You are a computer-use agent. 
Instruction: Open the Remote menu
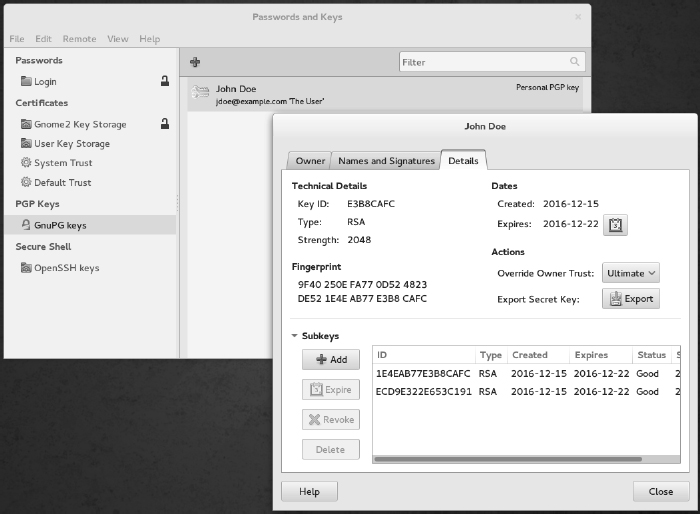79,39
